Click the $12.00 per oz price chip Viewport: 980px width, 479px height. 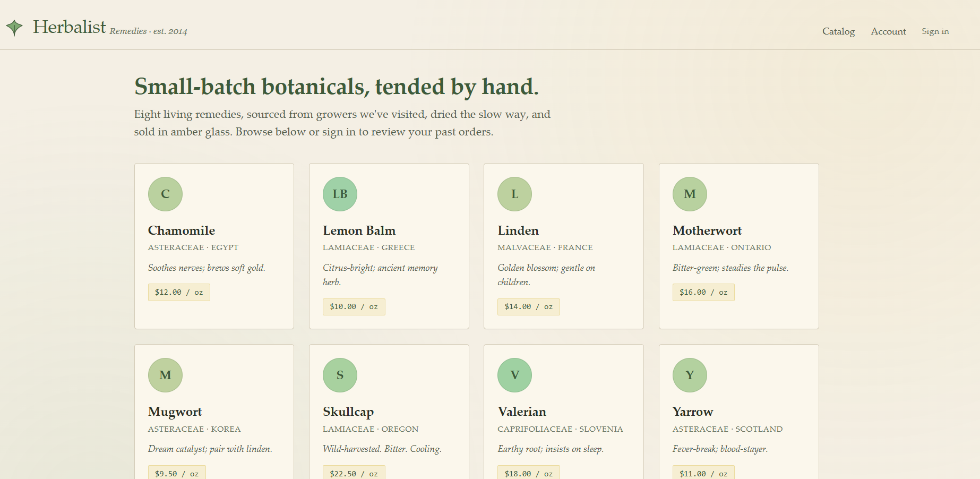pos(179,292)
